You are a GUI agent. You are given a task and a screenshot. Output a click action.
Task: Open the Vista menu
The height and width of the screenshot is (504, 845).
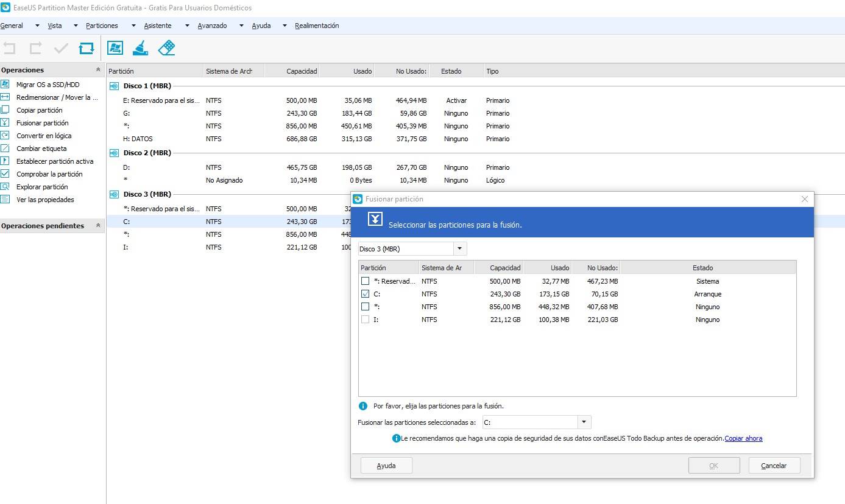(x=55, y=26)
